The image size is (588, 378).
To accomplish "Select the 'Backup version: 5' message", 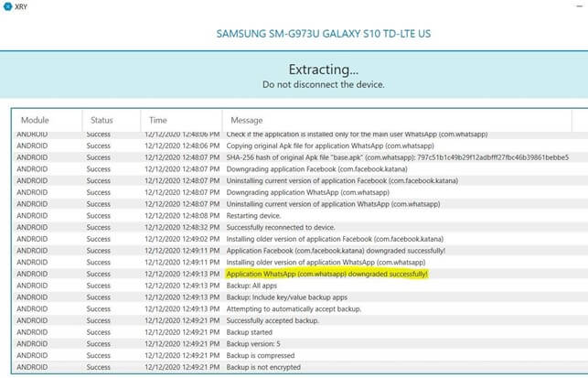I will [x=253, y=344].
